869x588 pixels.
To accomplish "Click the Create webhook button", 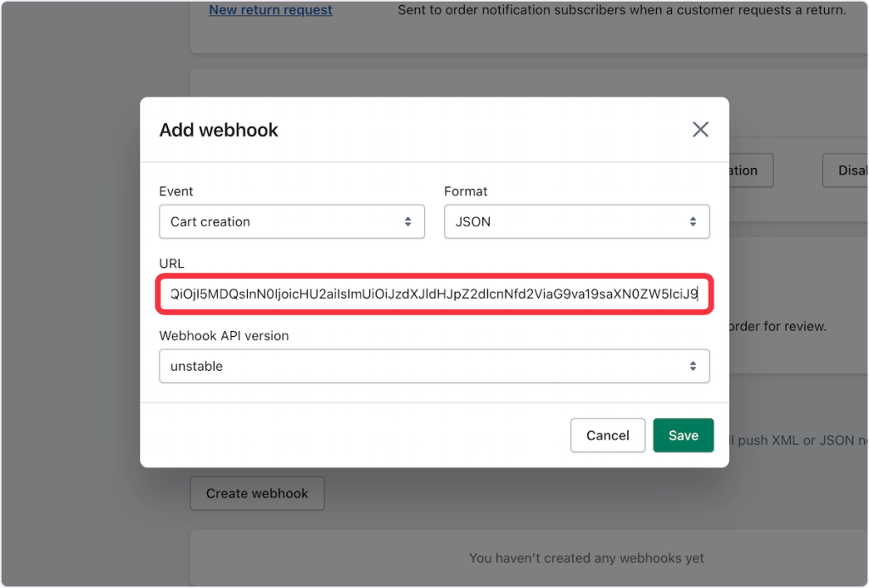I will [x=257, y=493].
